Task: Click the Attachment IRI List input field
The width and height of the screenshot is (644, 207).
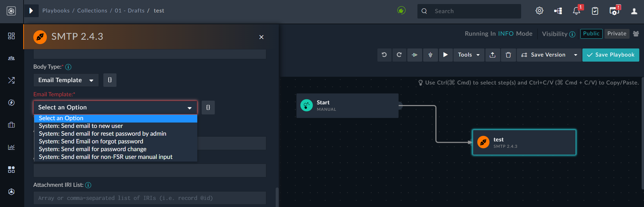Action: 149,198
